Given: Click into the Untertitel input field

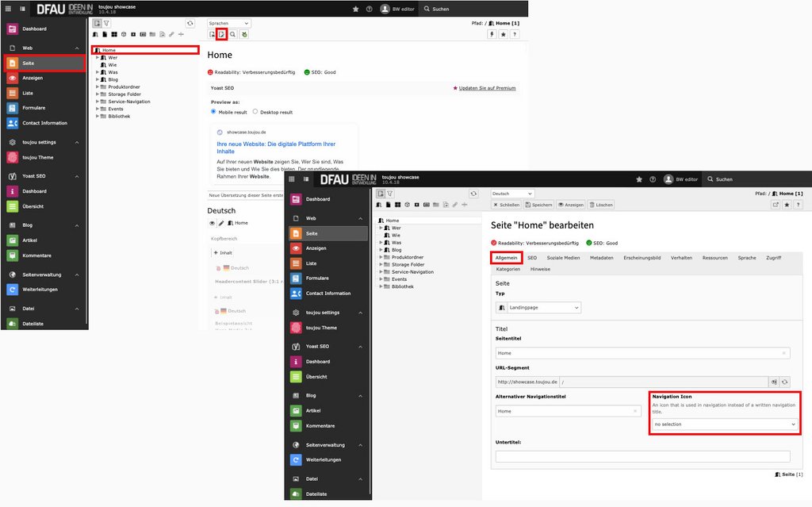Looking at the screenshot, I should (x=642, y=456).
